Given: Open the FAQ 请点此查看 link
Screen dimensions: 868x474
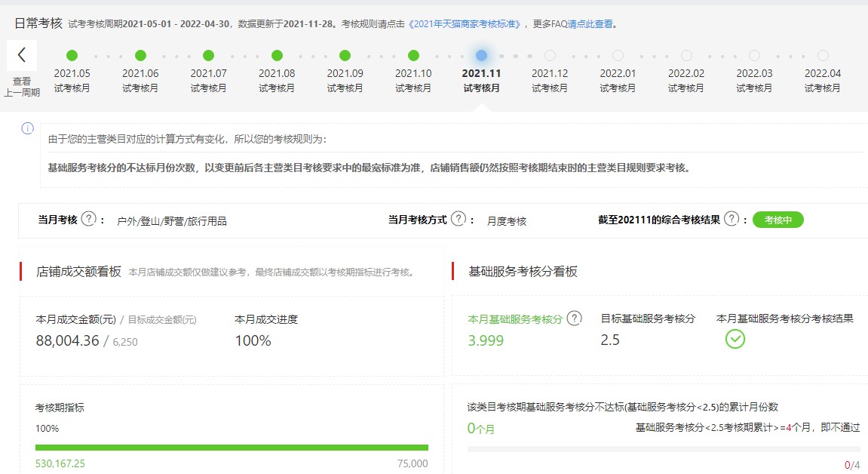Looking at the screenshot, I should (590, 24).
